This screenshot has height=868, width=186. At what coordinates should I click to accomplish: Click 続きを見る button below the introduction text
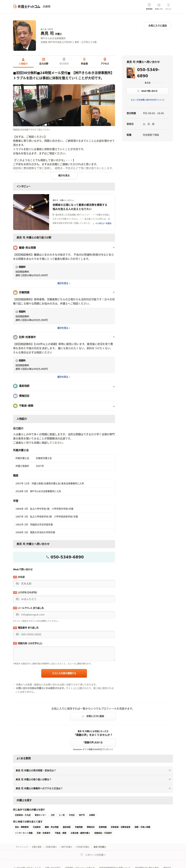click(x=64, y=176)
